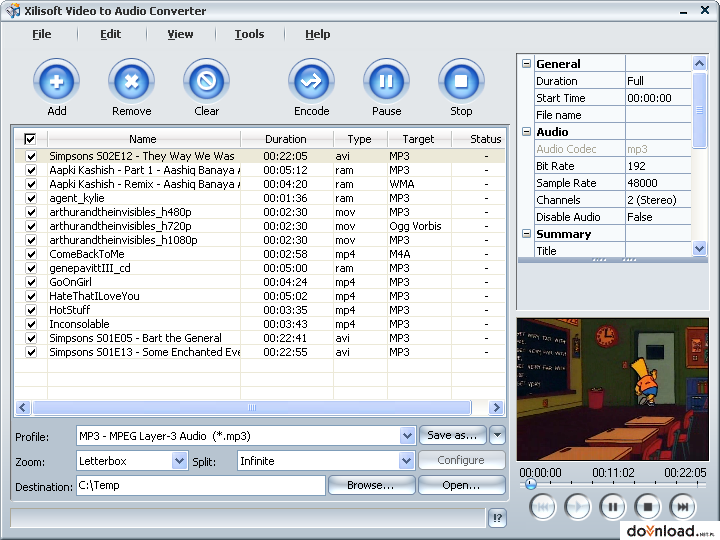Click the previous track player button
This screenshot has width=720, height=540.
click(543, 506)
